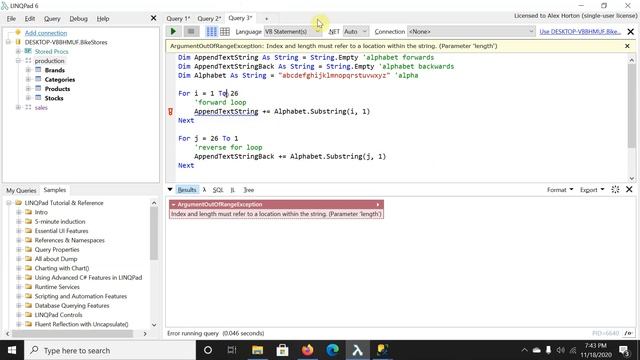Dismiss the yellow exception message bar
Viewport: 640px width, 360px height.
coord(627,46)
